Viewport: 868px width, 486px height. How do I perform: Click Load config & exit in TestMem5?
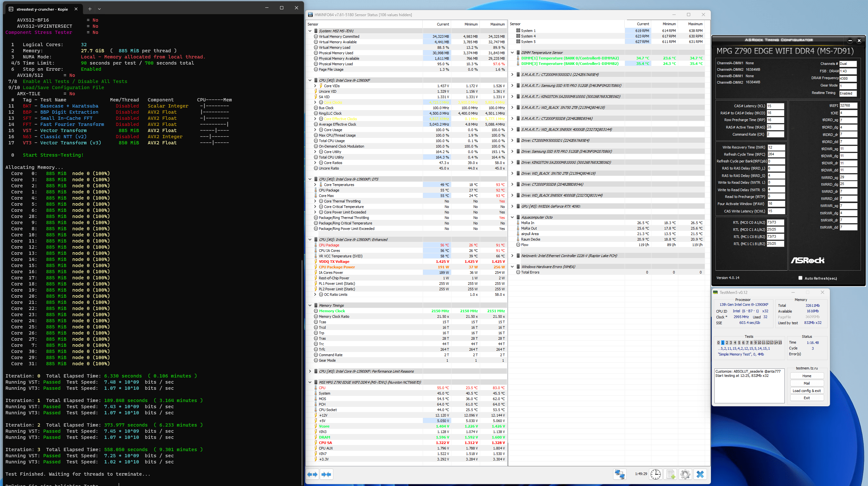pyautogui.click(x=807, y=391)
